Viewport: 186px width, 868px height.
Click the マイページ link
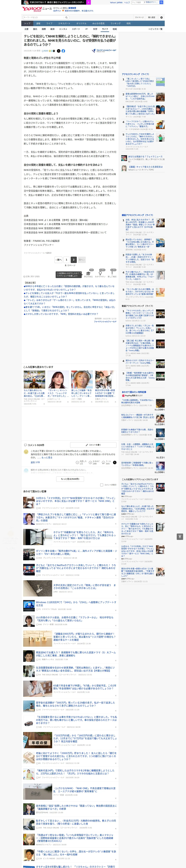(139, 18)
